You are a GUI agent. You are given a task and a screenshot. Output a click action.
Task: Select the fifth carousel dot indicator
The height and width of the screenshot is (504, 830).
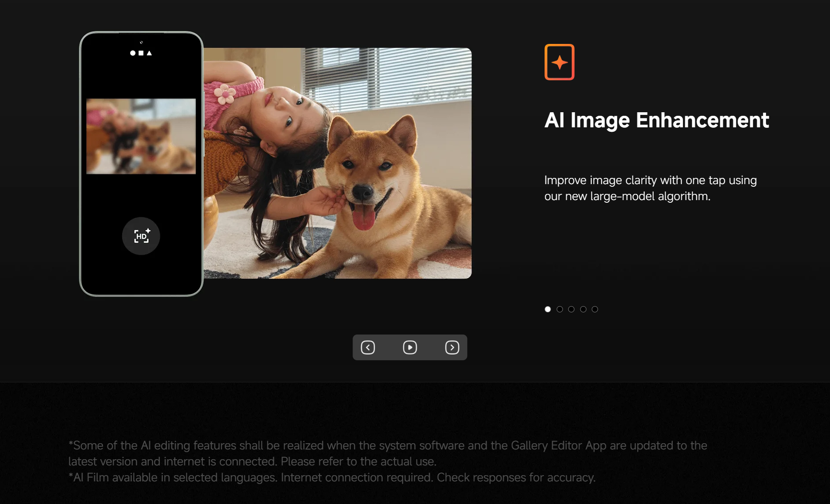tap(595, 309)
